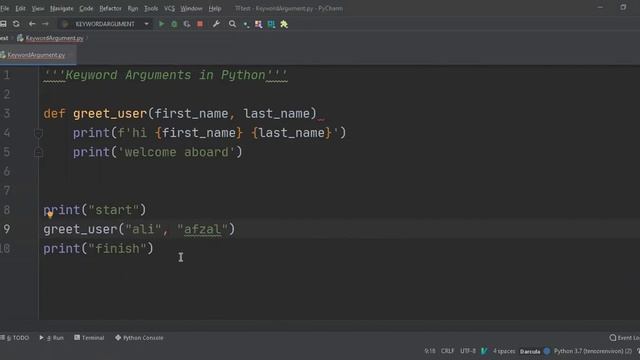Open the View menu
This screenshot has height=360, width=640.
pyautogui.click(x=38, y=8)
